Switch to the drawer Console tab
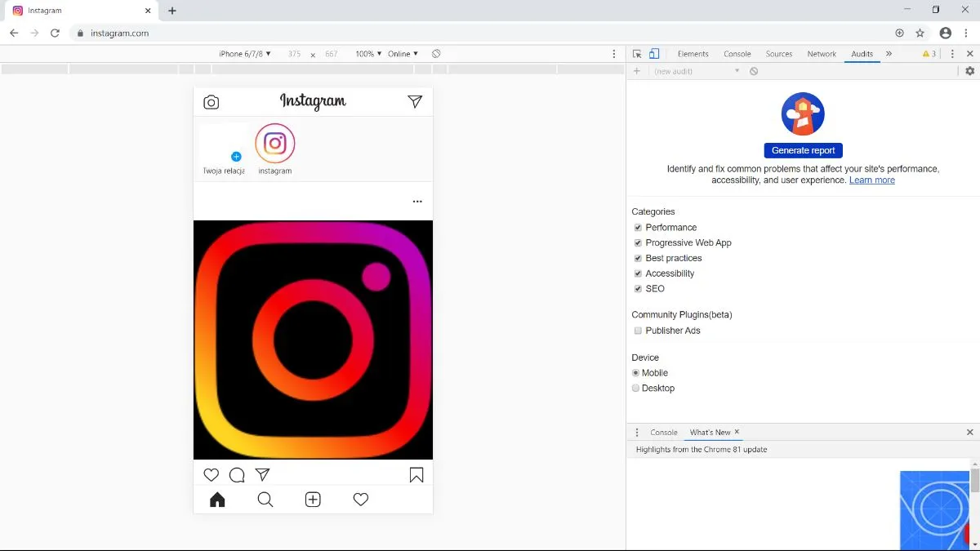The image size is (980, 551). point(664,433)
